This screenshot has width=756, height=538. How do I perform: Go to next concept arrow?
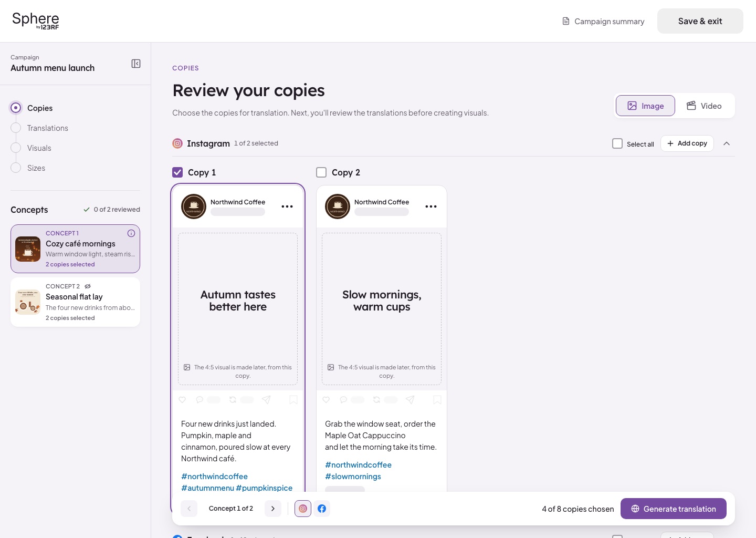(273, 509)
